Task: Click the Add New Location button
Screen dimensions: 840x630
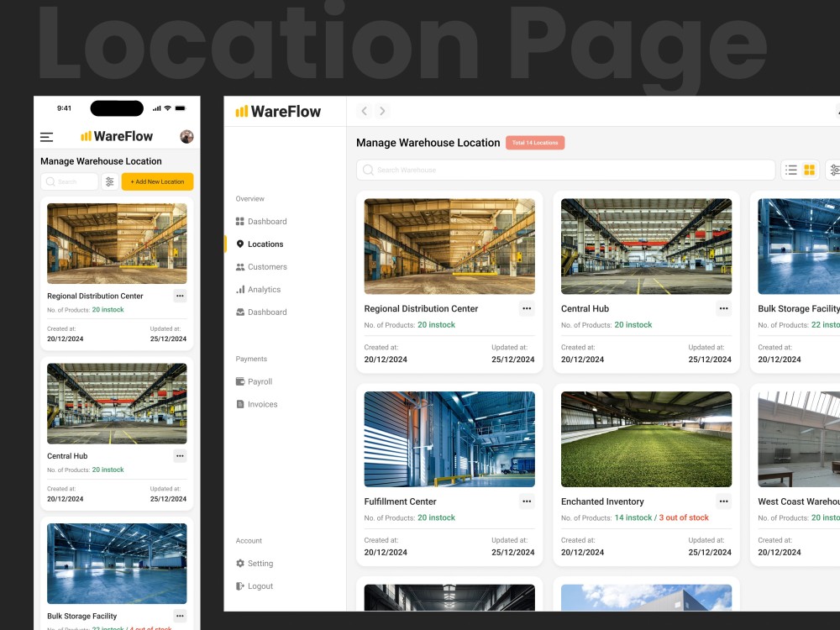Action: coord(158,181)
